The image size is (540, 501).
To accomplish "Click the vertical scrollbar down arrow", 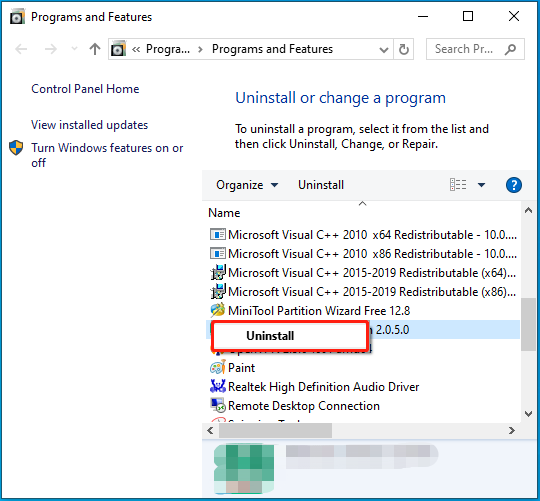I will point(529,414).
